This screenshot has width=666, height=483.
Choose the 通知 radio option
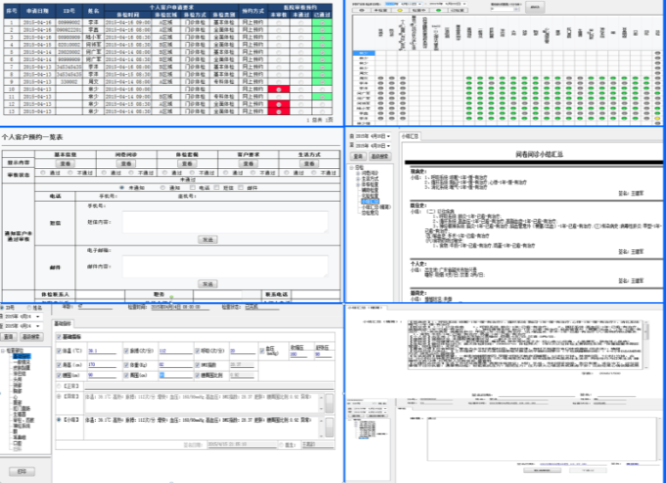click(x=162, y=187)
